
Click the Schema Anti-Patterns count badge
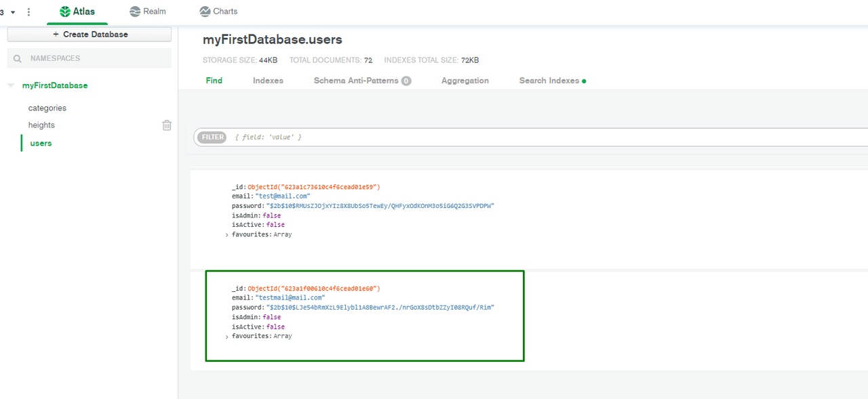coord(406,81)
